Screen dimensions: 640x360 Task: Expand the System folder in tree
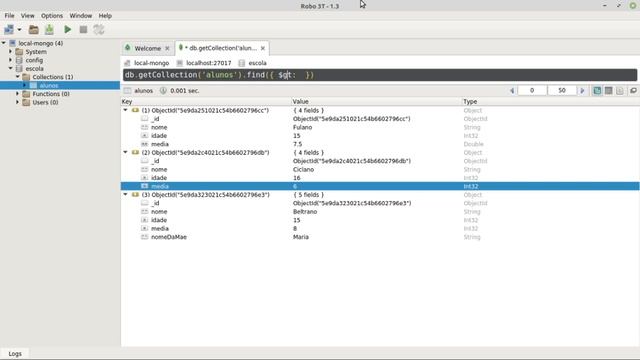tap(11, 51)
